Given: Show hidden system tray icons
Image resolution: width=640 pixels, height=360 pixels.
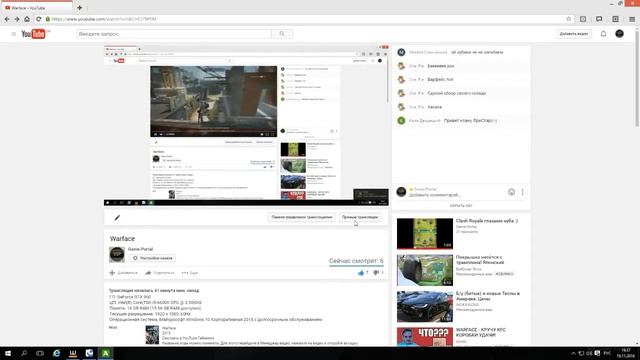Looking at the screenshot, I should [x=573, y=353].
